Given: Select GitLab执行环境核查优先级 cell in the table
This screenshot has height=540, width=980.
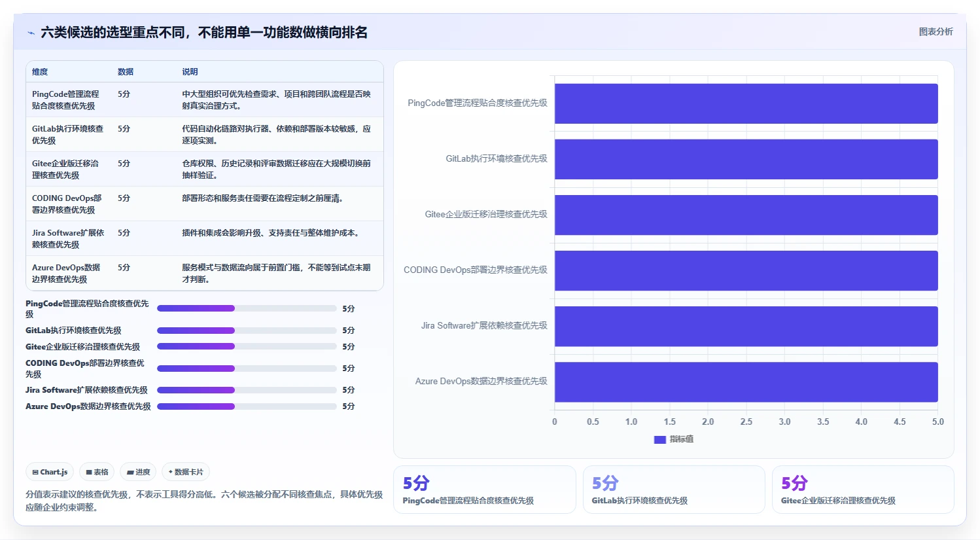Looking at the screenshot, I should pos(68,135).
